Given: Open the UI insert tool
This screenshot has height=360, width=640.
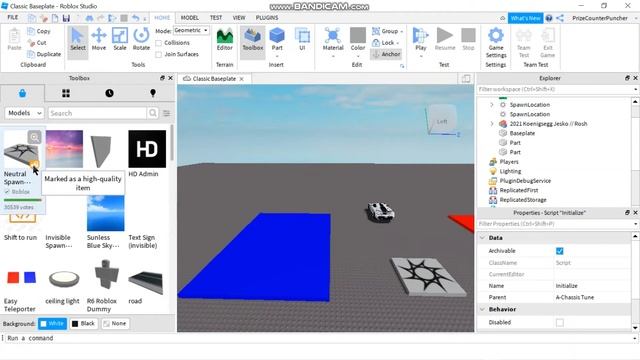Looking at the screenshot, I should click(302, 40).
